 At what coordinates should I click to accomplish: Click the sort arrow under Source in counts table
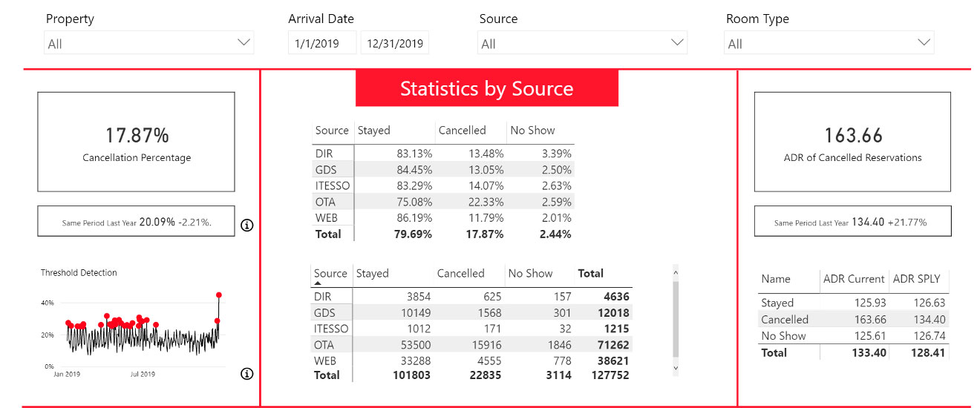pos(318,283)
